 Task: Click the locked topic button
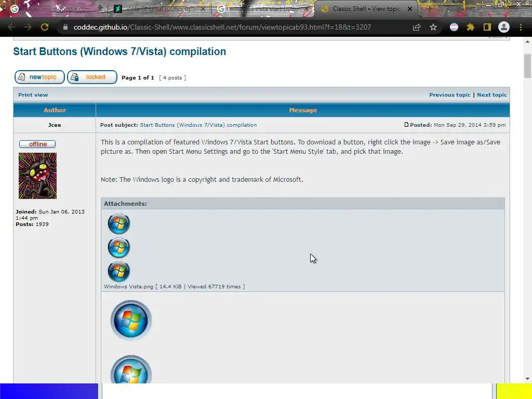click(x=92, y=77)
